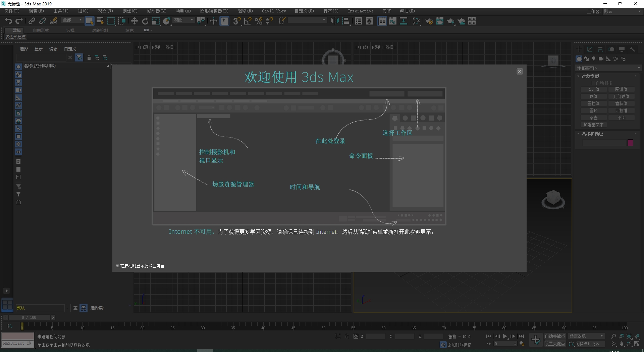Activate the Unlink Selection tool
The width and height of the screenshot is (644, 352).
(x=43, y=21)
